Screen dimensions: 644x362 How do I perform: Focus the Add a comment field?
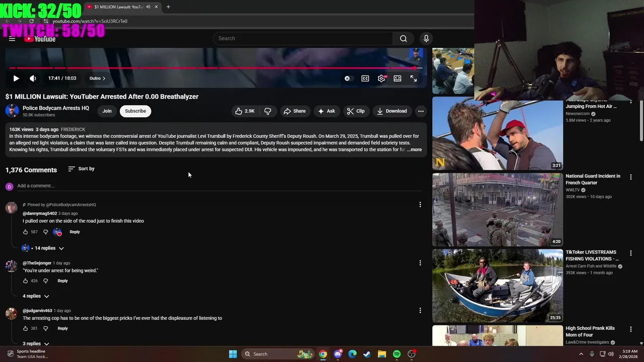(219, 186)
